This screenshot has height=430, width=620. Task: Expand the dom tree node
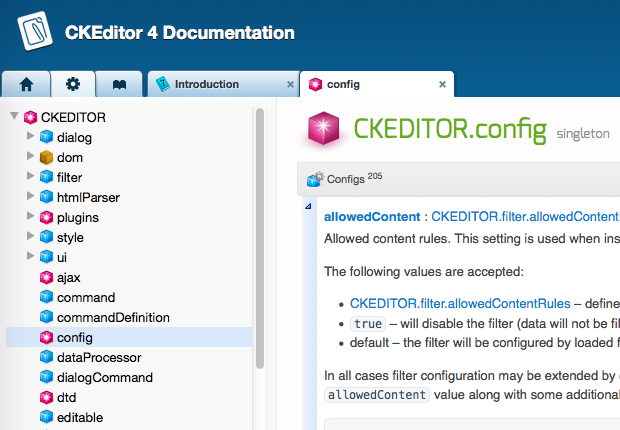[x=30, y=156]
